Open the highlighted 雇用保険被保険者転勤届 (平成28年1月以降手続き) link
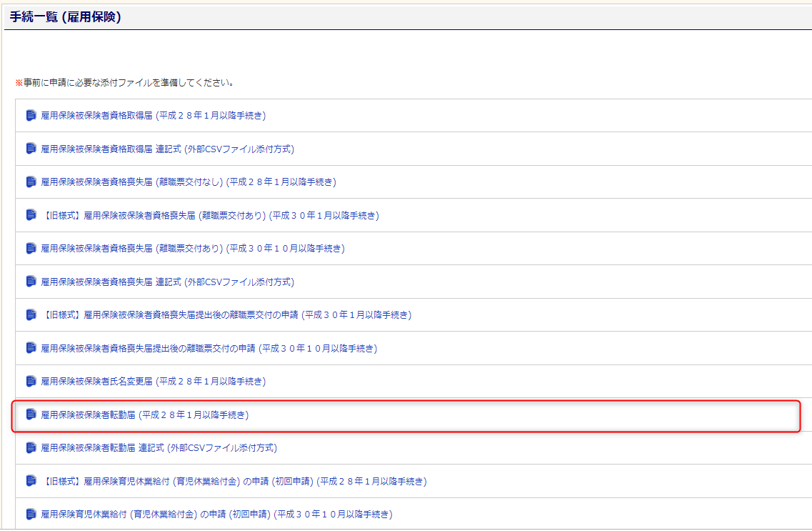The height and width of the screenshot is (531, 812). [x=144, y=415]
